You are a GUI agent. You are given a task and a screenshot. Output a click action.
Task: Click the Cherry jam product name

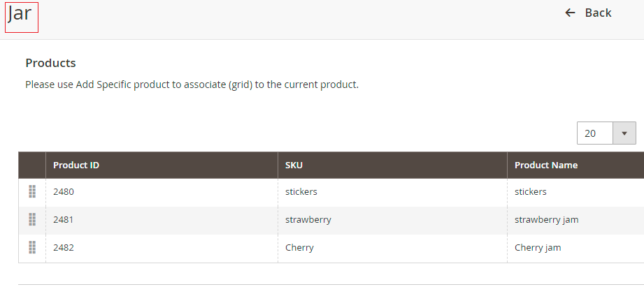tap(538, 247)
